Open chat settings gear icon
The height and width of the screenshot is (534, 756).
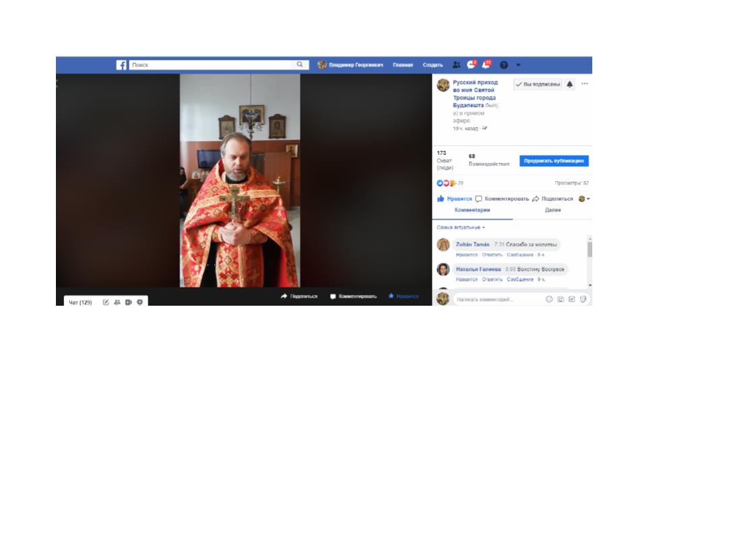(139, 302)
